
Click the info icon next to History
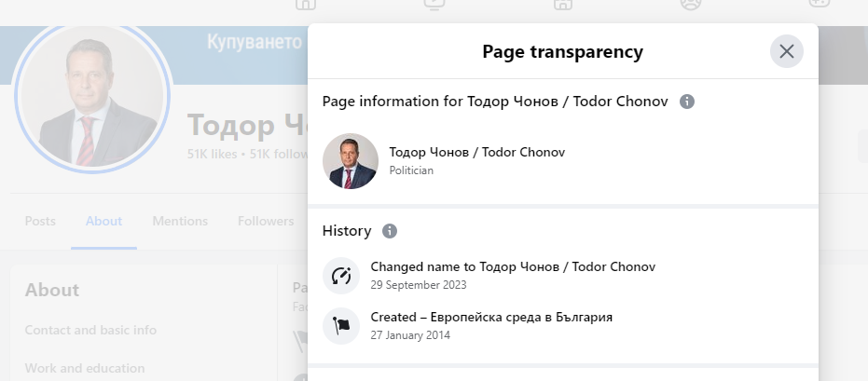(390, 231)
